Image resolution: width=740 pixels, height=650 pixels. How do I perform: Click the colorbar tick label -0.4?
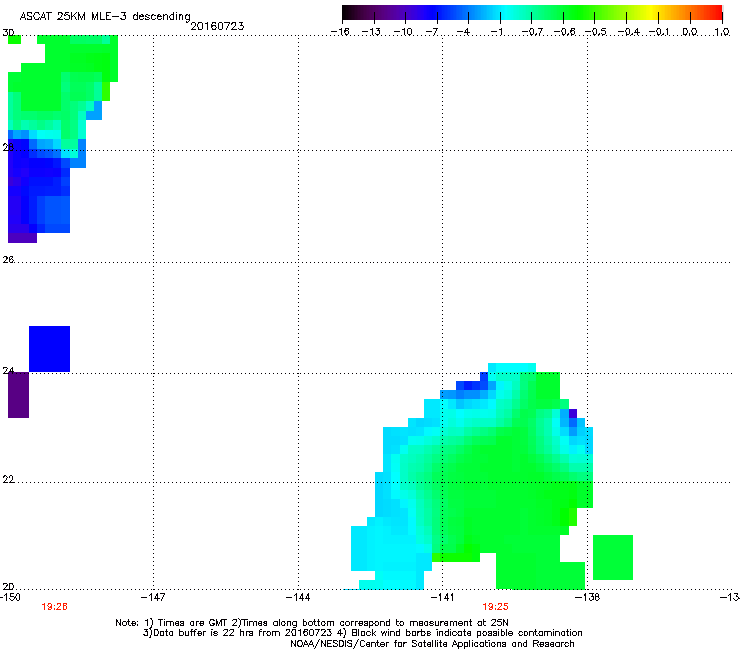coord(629,32)
